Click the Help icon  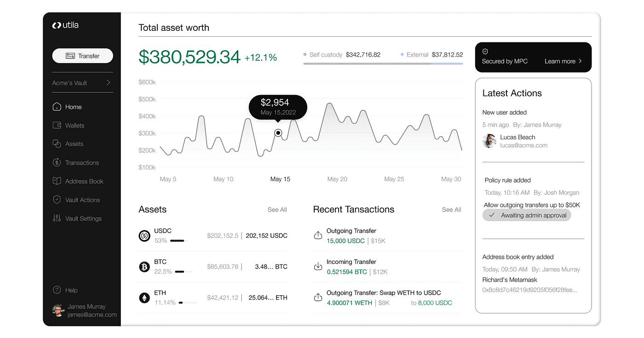(x=56, y=290)
